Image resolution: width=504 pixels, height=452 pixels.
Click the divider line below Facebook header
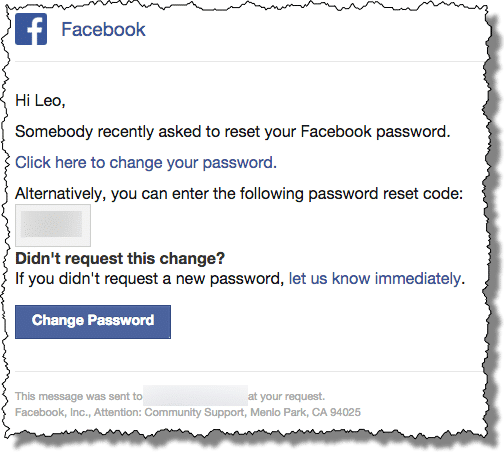tap(249, 61)
